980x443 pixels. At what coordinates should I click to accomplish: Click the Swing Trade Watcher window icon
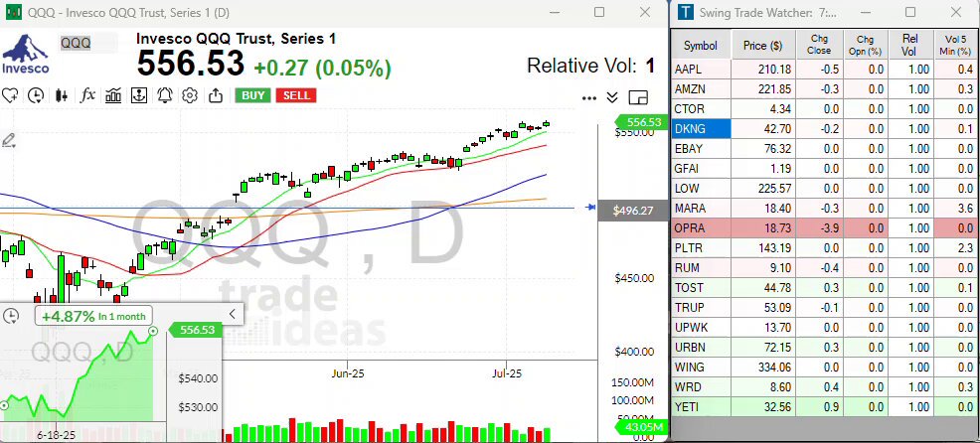686,12
